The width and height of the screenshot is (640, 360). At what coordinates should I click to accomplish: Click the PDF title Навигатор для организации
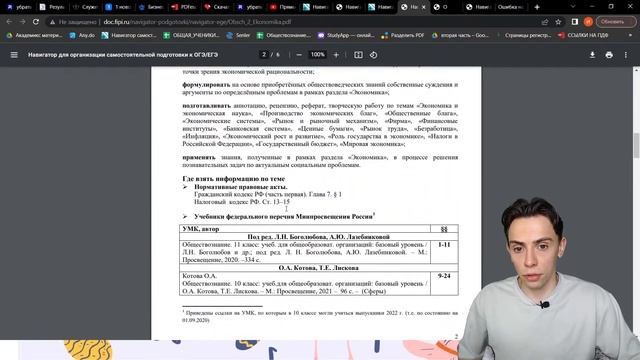pos(123,55)
